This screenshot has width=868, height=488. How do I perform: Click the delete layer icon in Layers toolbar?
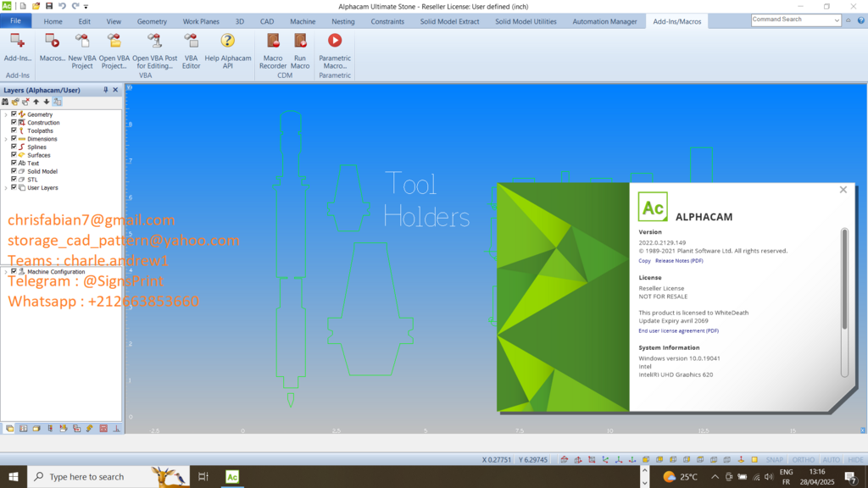coord(25,102)
